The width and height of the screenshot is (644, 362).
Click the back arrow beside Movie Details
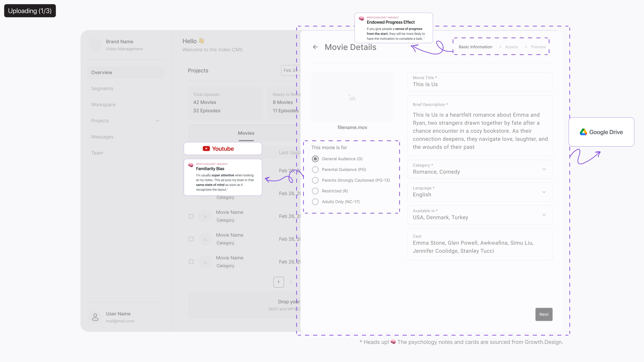coord(315,47)
